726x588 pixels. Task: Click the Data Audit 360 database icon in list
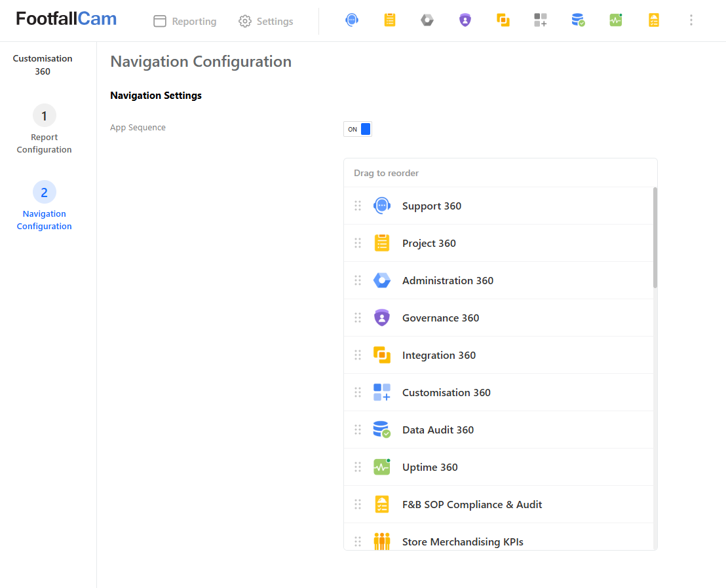tap(382, 430)
